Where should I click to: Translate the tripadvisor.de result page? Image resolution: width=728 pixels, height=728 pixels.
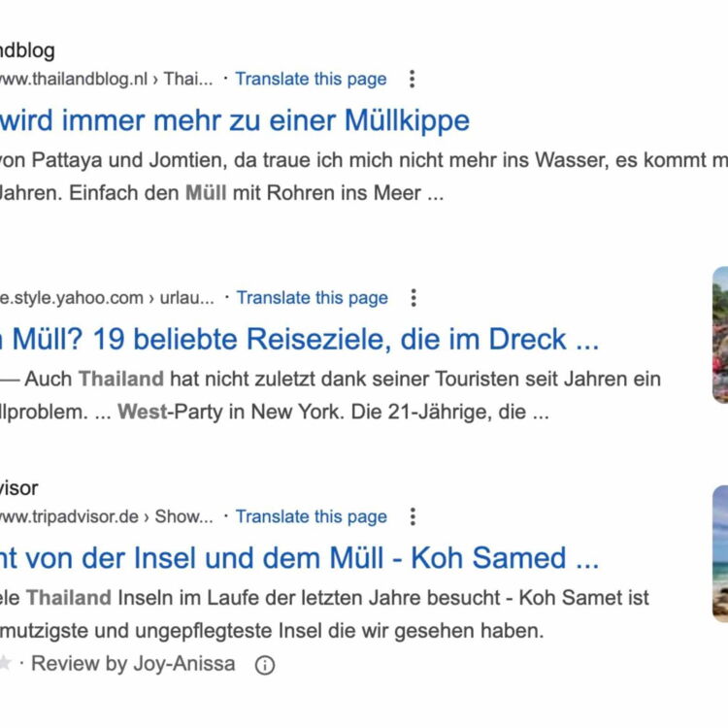311,516
